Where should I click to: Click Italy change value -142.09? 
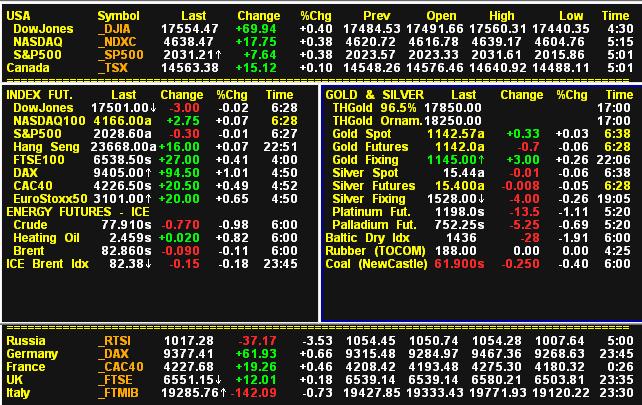(x=254, y=393)
